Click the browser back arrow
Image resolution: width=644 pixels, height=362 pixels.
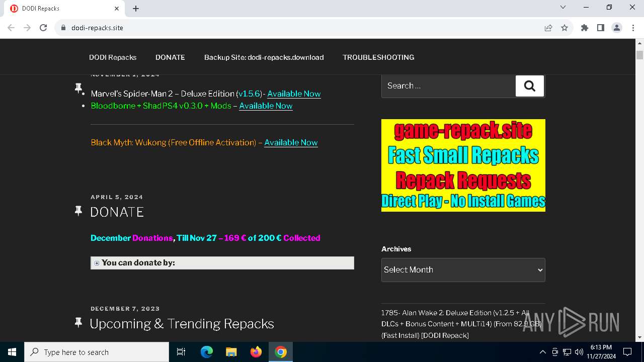[11, 28]
